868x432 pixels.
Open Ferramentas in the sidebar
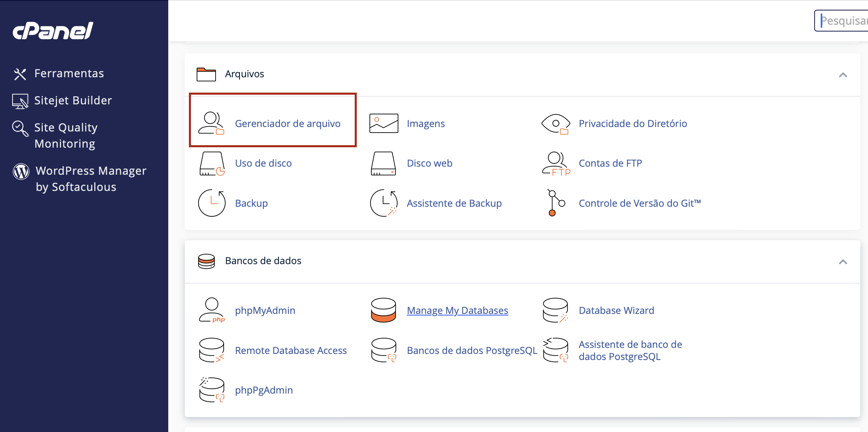pos(69,74)
